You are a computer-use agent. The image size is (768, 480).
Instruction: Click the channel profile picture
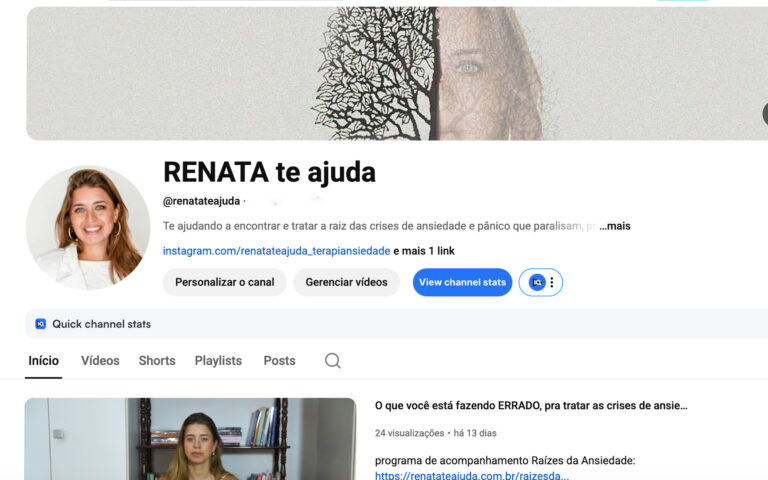pyautogui.click(x=88, y=228)
